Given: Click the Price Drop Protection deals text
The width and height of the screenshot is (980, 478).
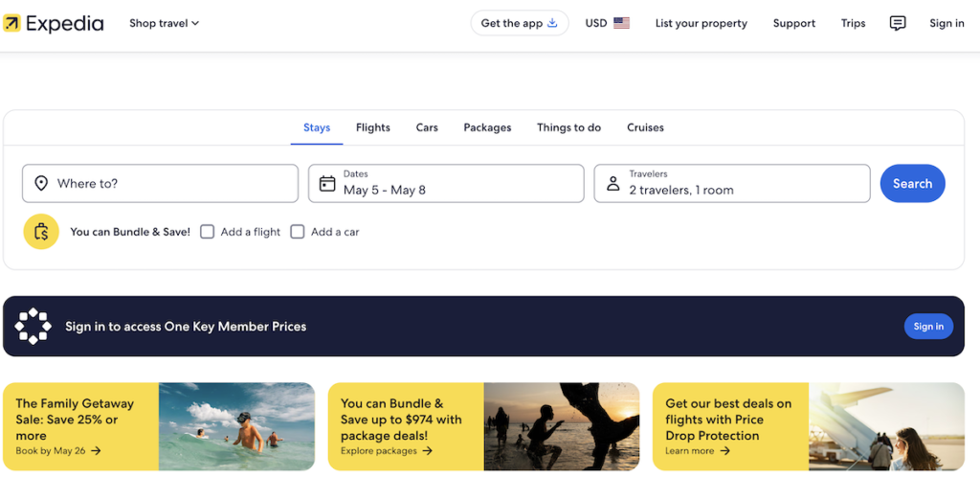Looking at the screenshot, I should (728, 420).
